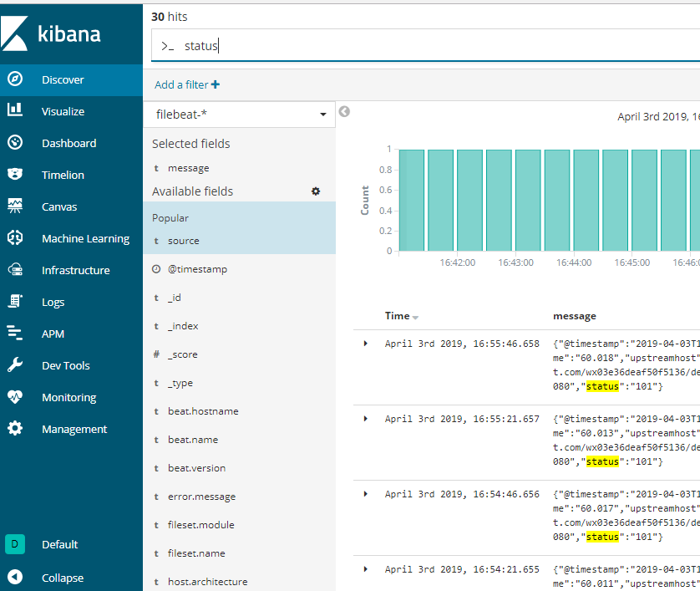Image resolution: width=700 pixels, height=591 pixels.
Task: Click the Kibana logo
Action: [x=50, y=34]
